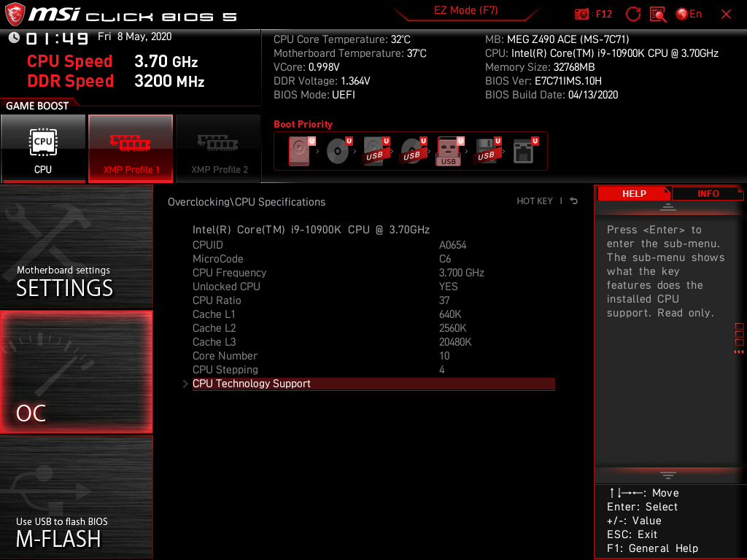
Task: Click the help panel bottom handle
Action: [668, 475]
